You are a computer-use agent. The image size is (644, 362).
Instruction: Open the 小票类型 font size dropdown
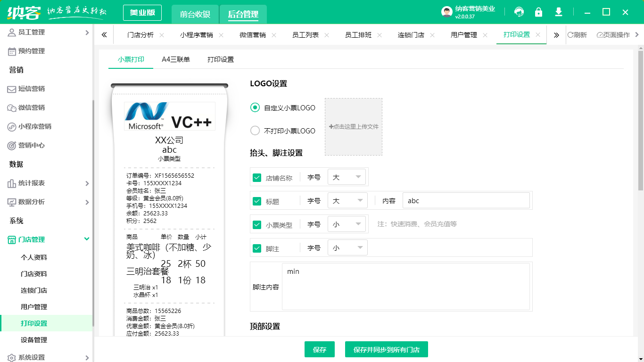click(347, 223)
